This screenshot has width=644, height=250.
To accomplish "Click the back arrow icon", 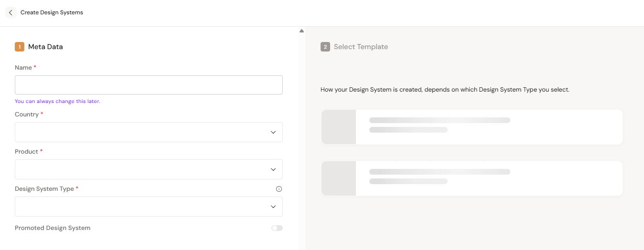I will coord(11,12).
